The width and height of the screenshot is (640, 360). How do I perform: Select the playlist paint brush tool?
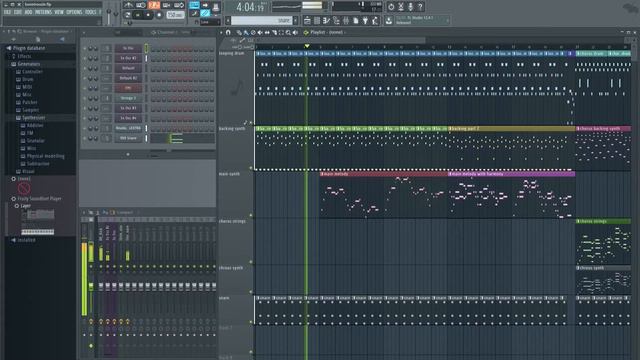click(246, 32)
